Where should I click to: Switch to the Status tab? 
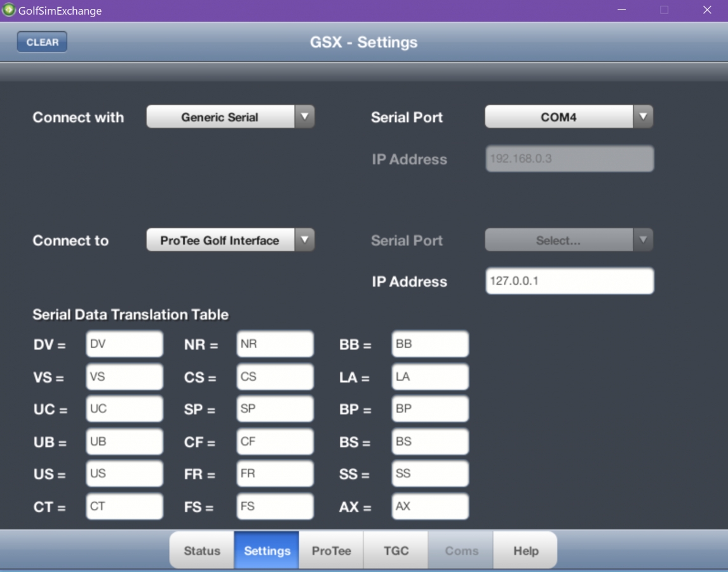(202, 550)
